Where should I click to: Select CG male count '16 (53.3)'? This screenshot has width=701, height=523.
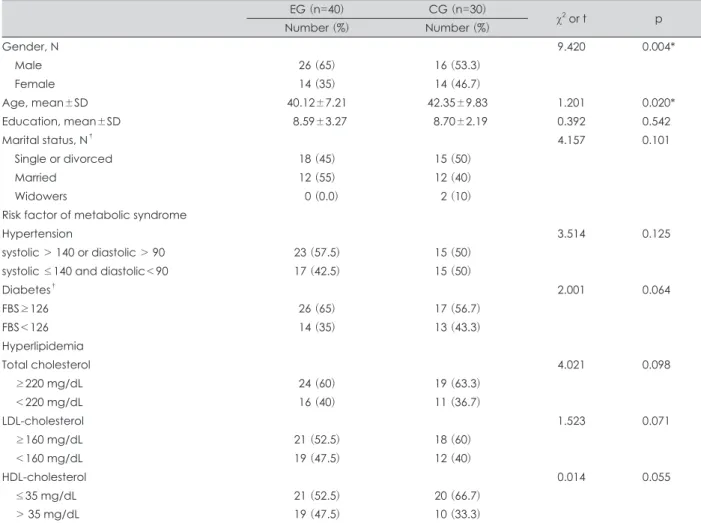click(x=457, y=65)
